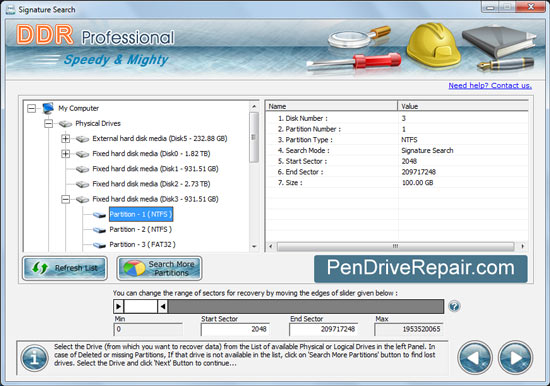Viewport: 550px width, 386px height.
Task: Click the Start Sector input field
Action: (x=235, y=329)
